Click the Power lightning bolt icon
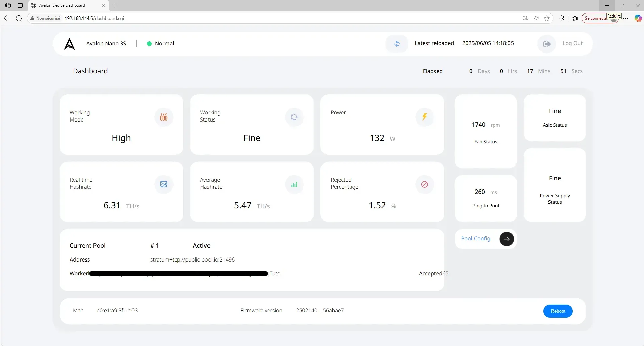644x346 pixels. coord(424,117)
